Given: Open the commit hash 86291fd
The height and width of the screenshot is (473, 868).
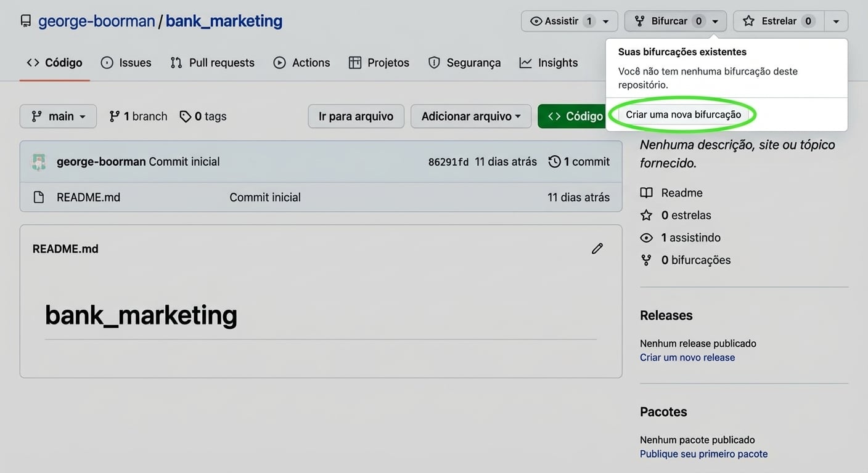Looking at the screenshot, I should click(x=448, y=162).
